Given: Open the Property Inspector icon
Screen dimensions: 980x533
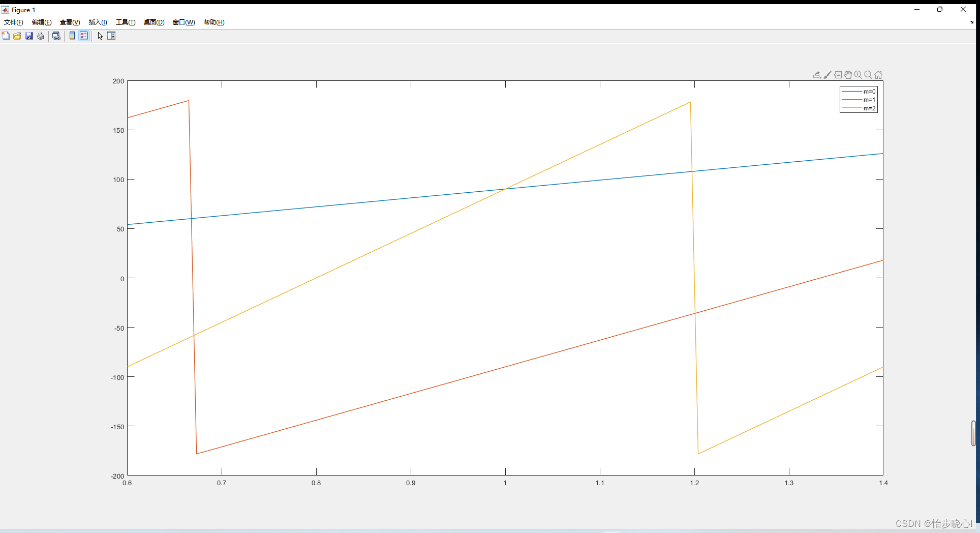Looking at the screenshot, I should (111, 36).
